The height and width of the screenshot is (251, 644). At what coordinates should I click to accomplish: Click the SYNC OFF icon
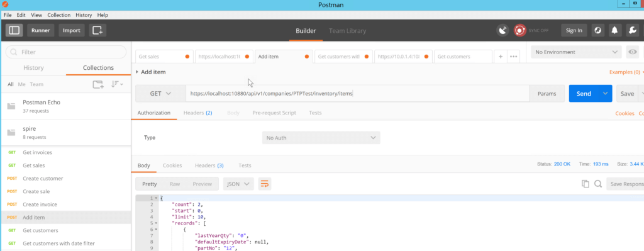(519, 30)
